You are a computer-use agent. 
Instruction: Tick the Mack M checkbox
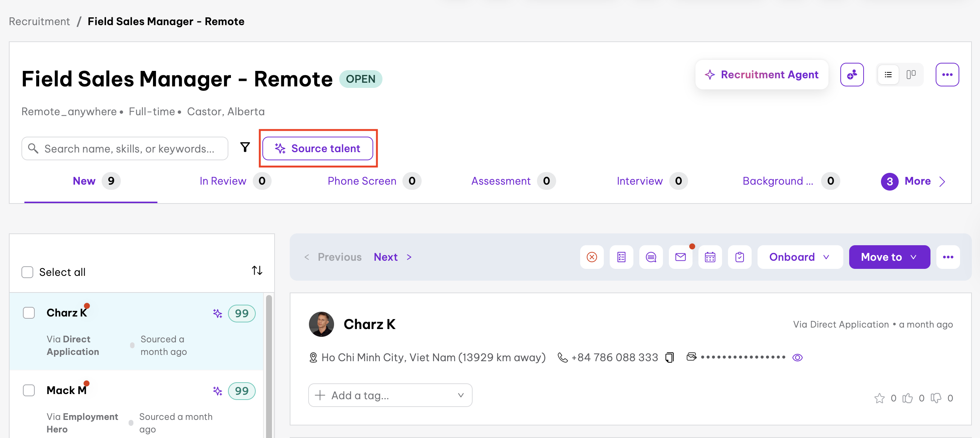[x=29, y=390]
